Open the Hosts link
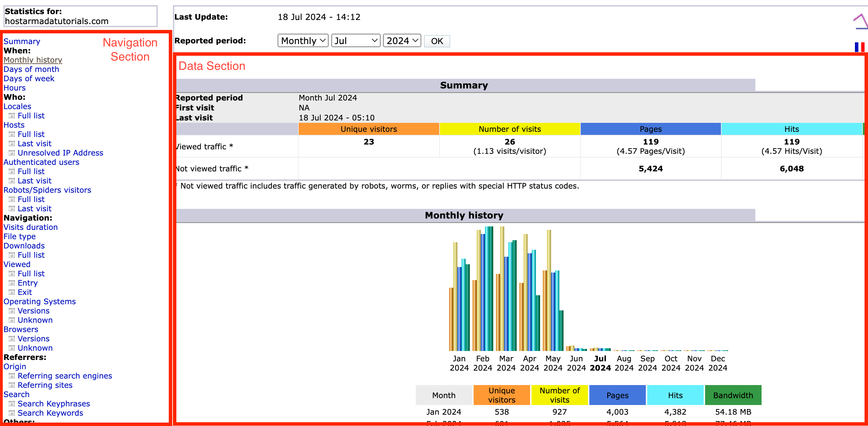 pos(14,125)
